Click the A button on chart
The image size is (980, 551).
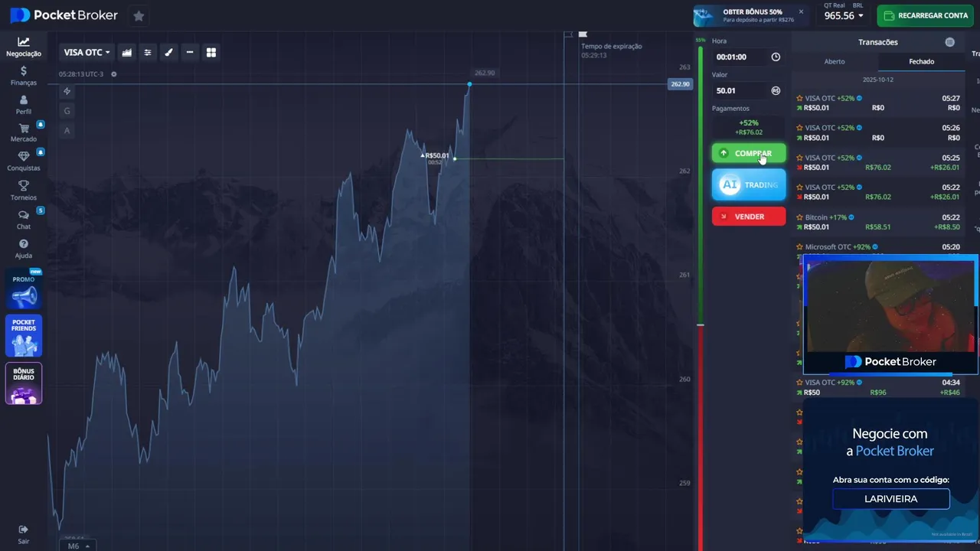(67, 130)
